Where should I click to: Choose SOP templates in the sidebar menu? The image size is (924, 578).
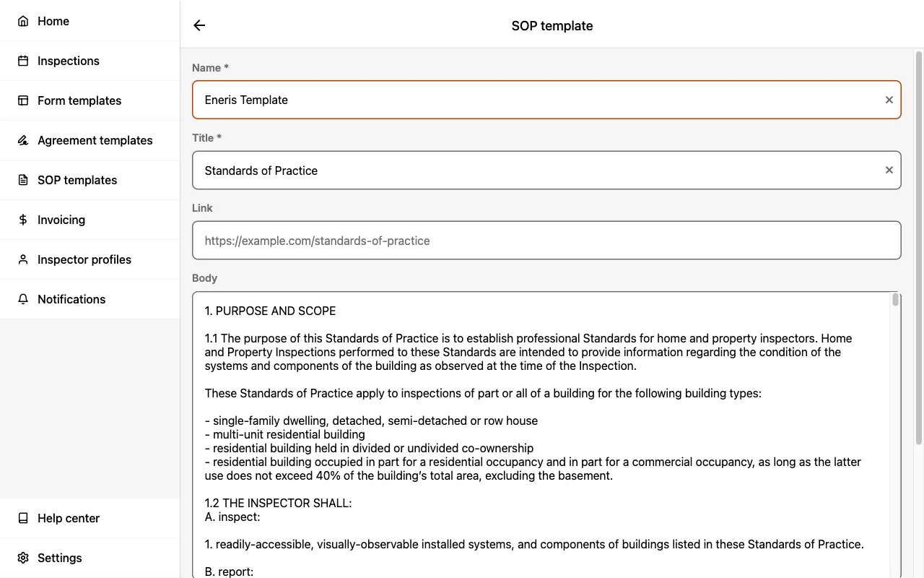77,180
